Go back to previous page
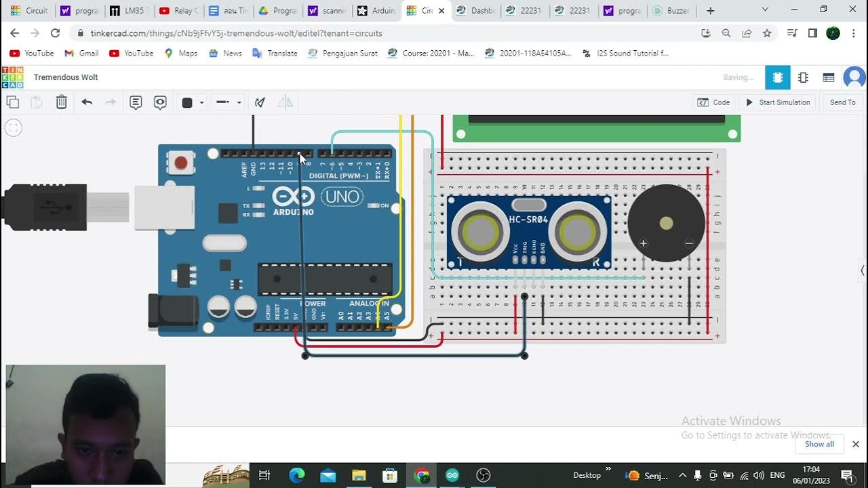868x488 pixels. point(14,33)
